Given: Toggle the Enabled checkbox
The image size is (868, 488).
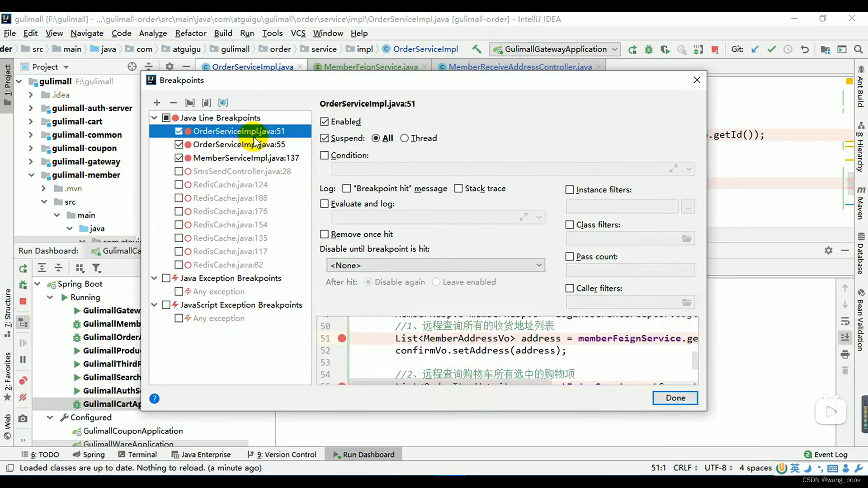Looking at the screenshot, I should [324, 122].
